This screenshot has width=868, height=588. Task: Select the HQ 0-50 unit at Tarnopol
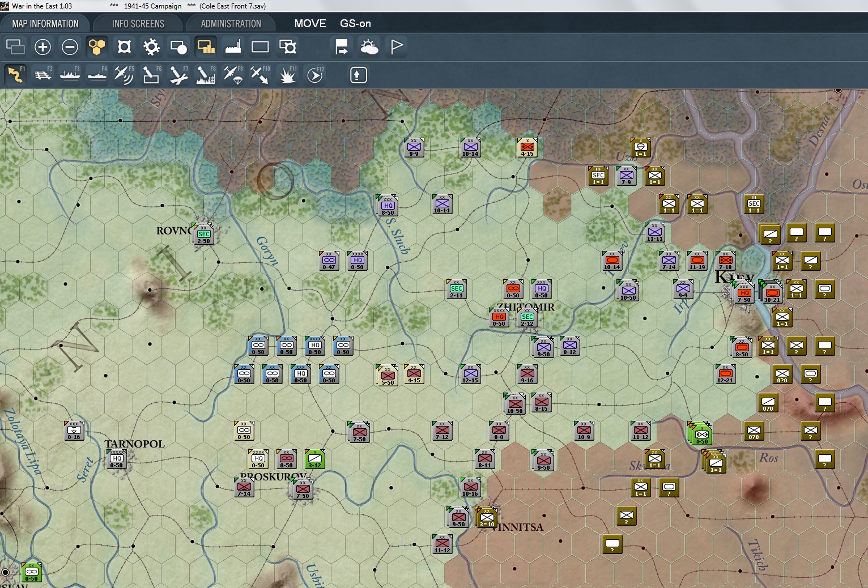coord(117,459)
